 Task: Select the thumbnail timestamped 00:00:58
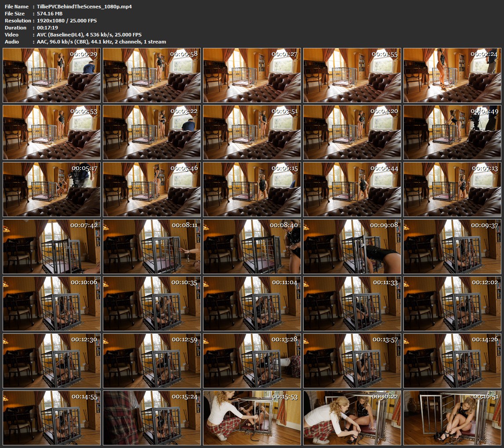click(152, 75)
